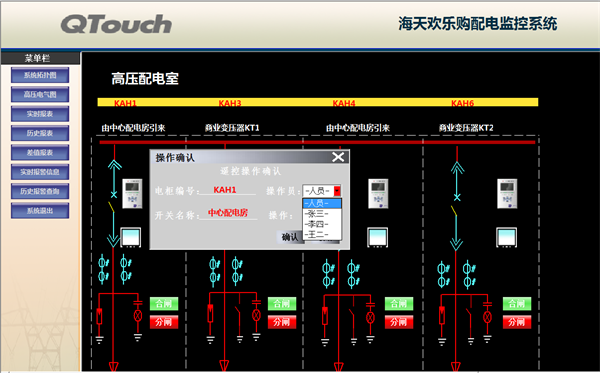
Task: Click the 电柜编号 field showing KAH1
Action: [x=228, y=190]
